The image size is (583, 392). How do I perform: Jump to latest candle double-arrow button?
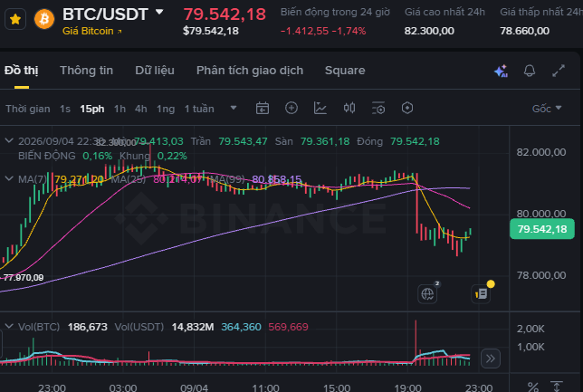[x=491, y=359]
